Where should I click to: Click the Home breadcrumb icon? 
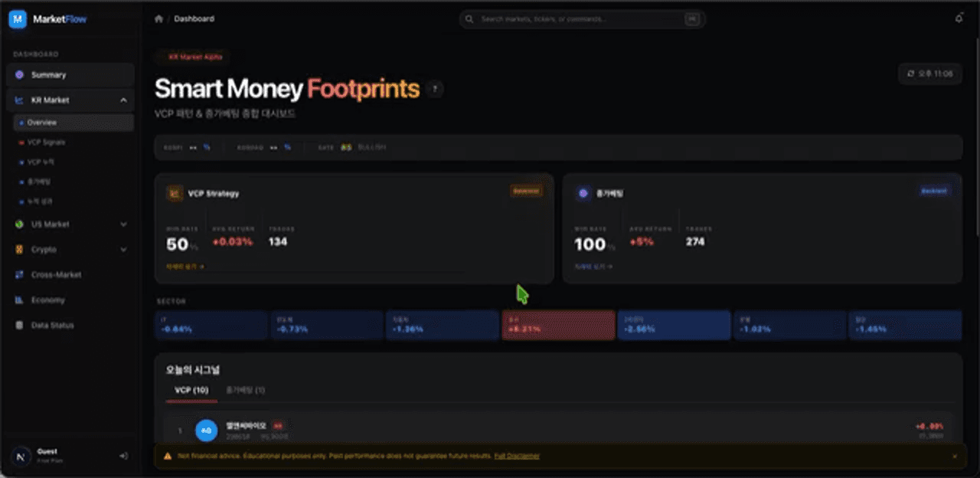pyautogui.click(x=158, y=19)
